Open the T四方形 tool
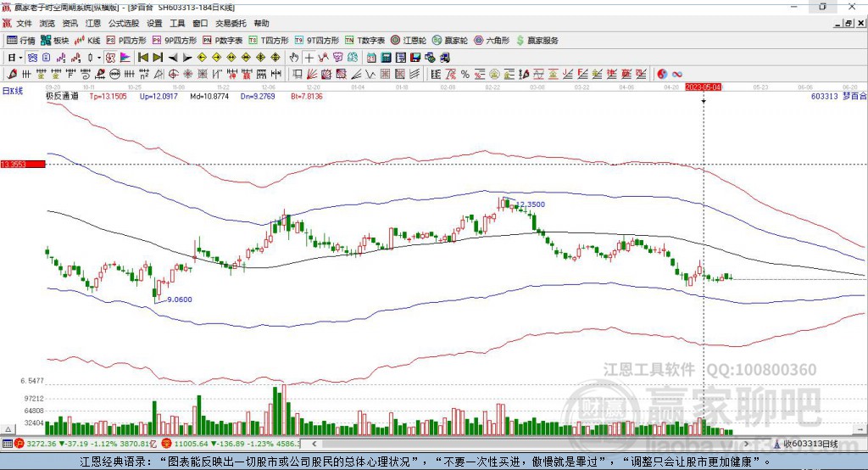 point(269,41)
